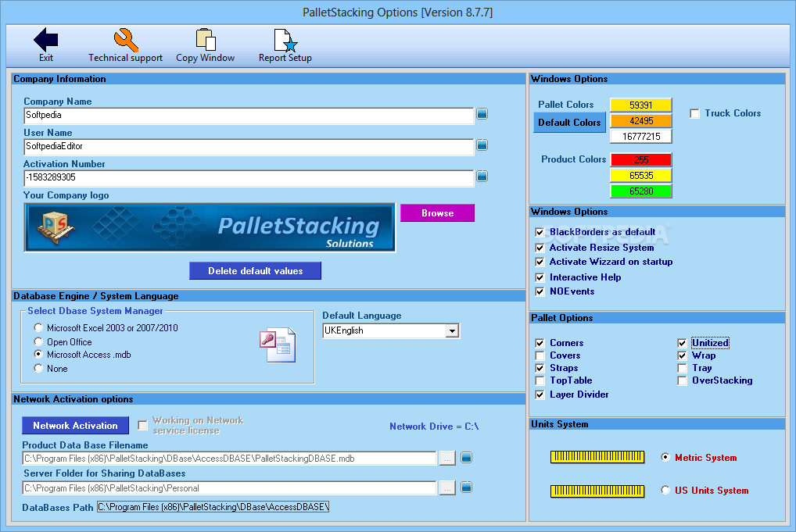
Task: Pick yellow product color swatch 65535
Action: point(641,176)
